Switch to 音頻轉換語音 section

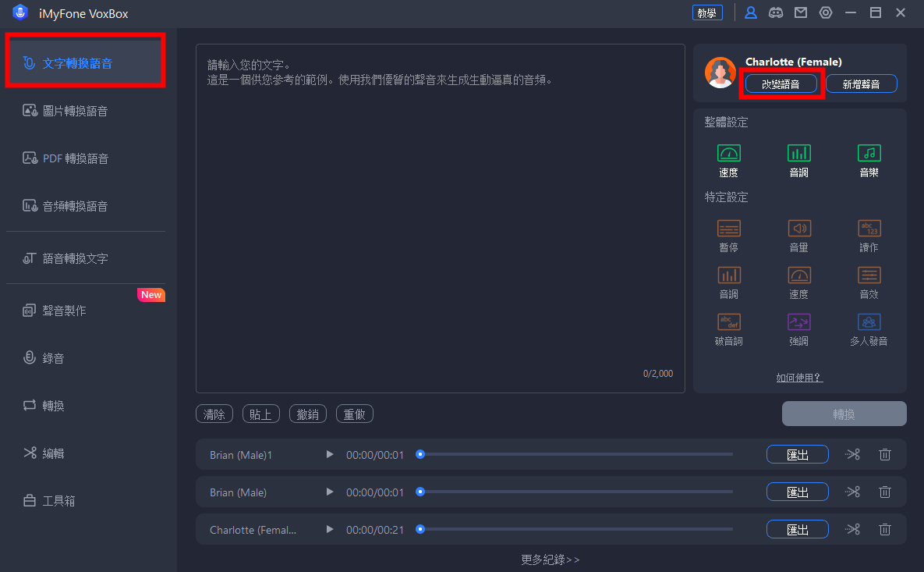tap(65, 206)
